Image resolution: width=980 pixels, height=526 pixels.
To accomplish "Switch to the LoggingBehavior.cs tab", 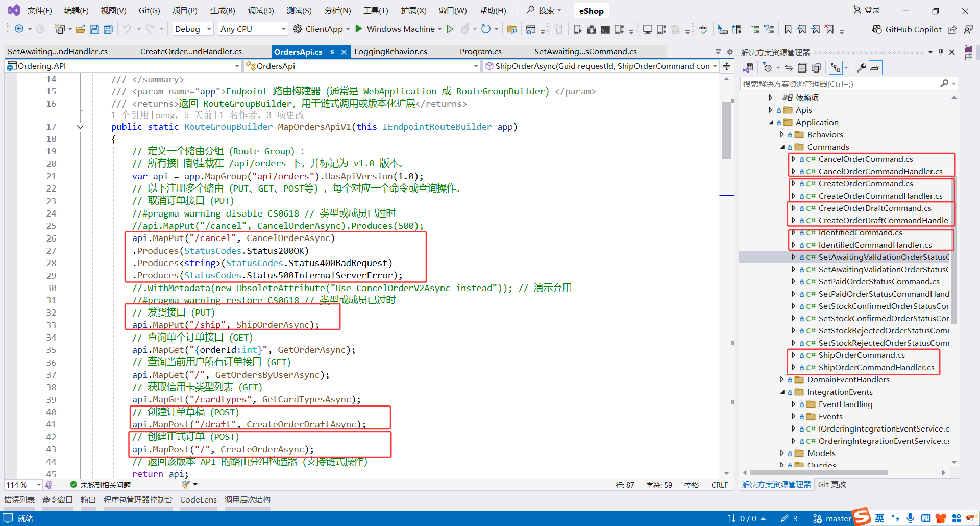I will [x=390, y=52].
